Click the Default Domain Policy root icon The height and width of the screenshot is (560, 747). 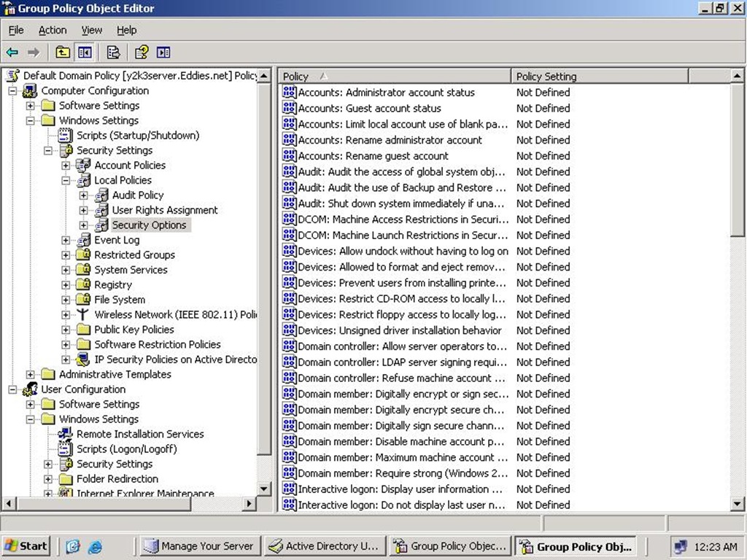pyautogui.click(x=13, y=75)
